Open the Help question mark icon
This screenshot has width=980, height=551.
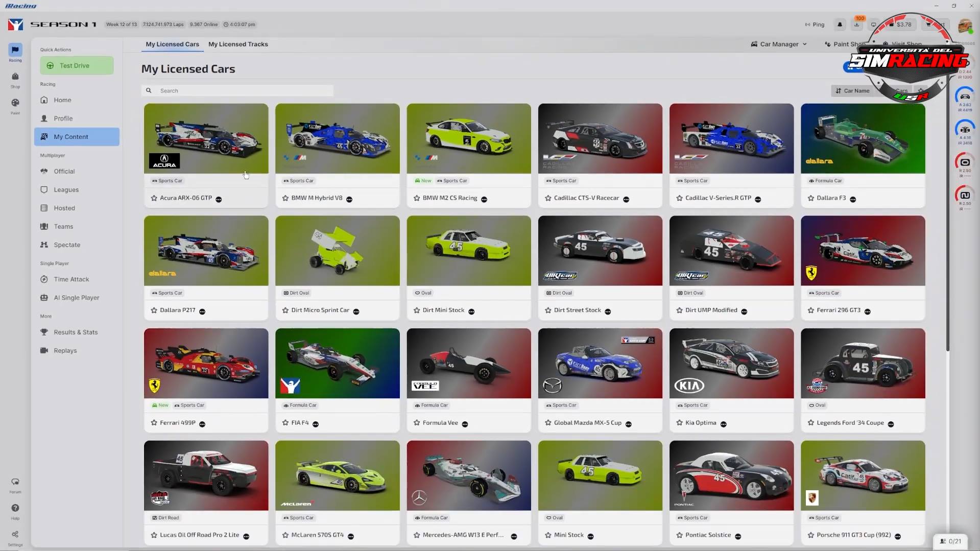pyautogui.click(x=15, y=511)
